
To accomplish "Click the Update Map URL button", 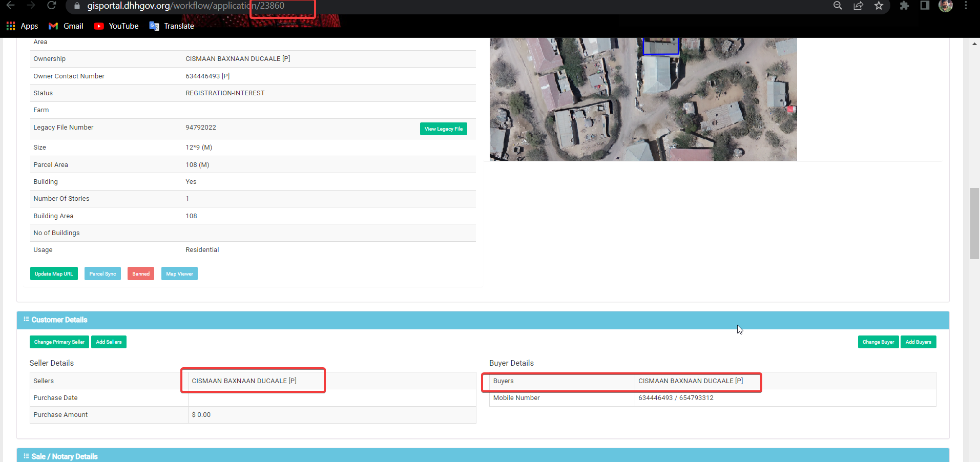I will tap(54, 274).
